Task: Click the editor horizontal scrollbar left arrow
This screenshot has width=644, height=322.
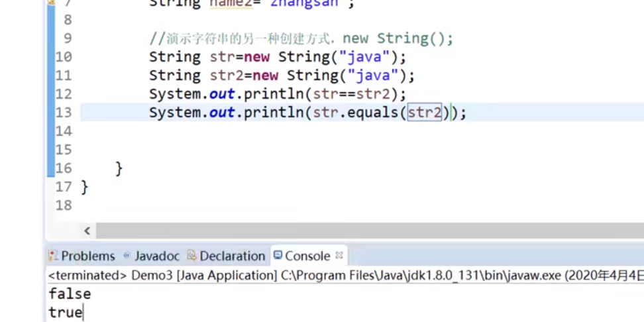Action: pyautogui.click(x=87, y=231)
